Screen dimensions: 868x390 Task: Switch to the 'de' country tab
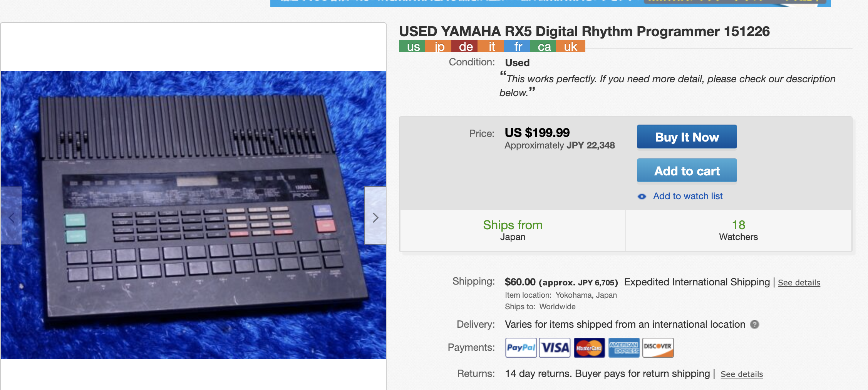(464, 46)
